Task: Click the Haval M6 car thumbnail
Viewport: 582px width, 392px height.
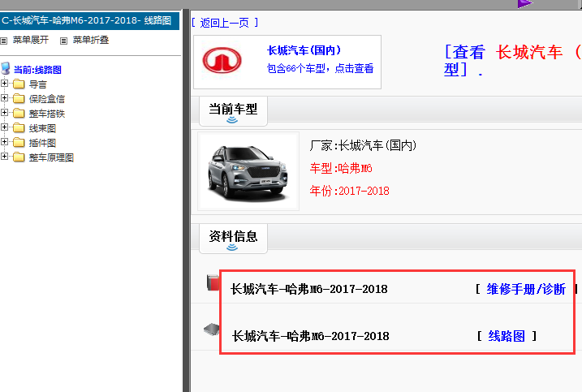Action: (248, 171)
